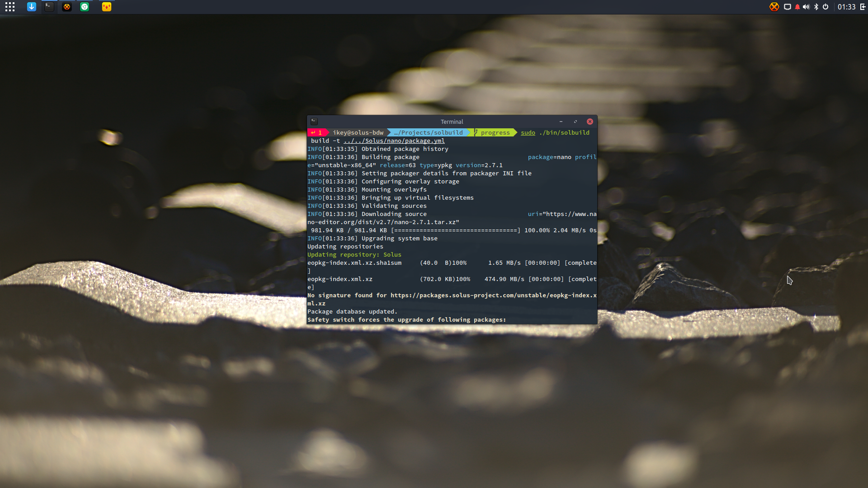The height and width of the screenshot is (488, 868).
Task: Click 'Package database updated.' line
Action: [352, 311]
